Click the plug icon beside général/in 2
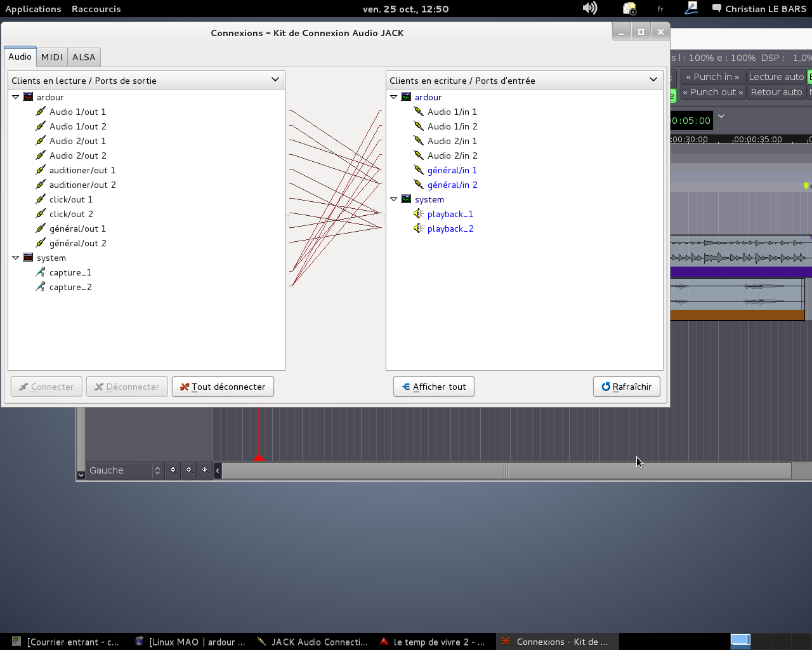812x650 pixels. pyautogui.click(x=419, y=185)
